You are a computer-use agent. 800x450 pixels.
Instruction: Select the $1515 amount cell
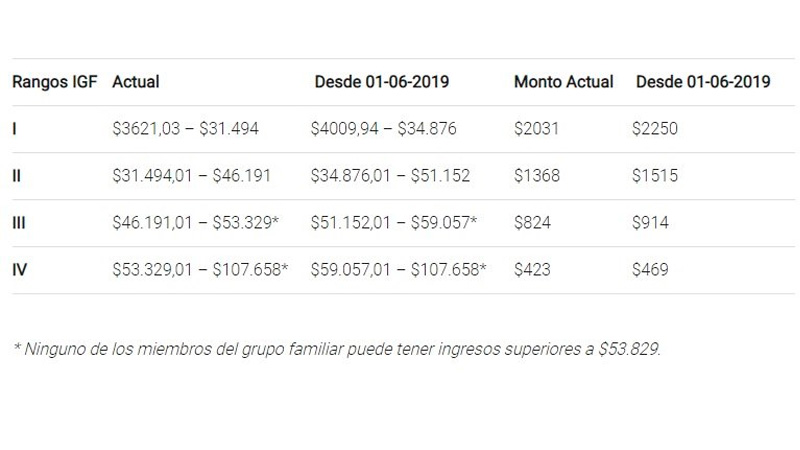656,176
